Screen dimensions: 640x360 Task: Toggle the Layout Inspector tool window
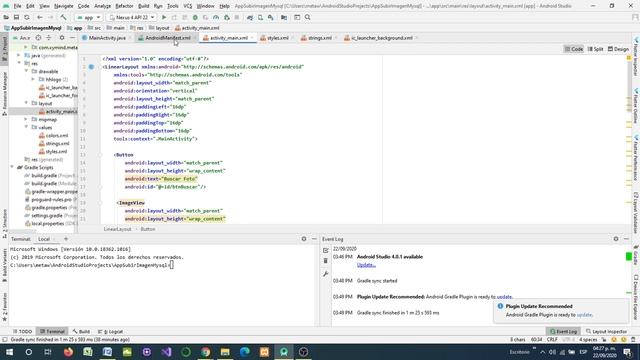tap(606, 331)
